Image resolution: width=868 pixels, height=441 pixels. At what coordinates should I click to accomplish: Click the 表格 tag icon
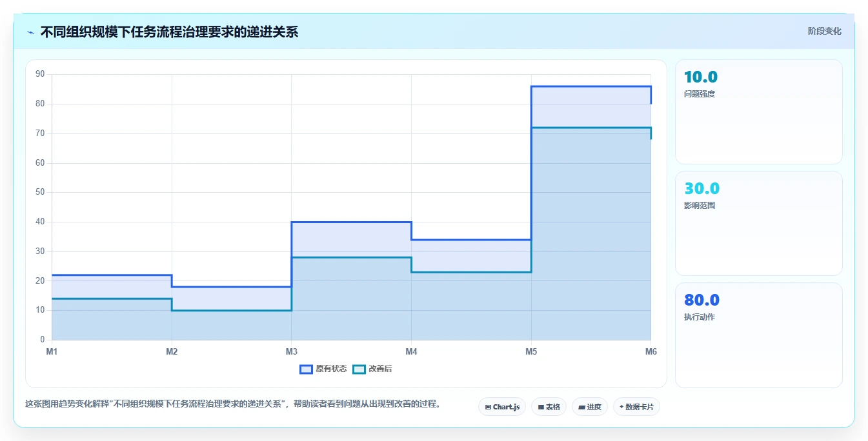[x=541, y=407]
